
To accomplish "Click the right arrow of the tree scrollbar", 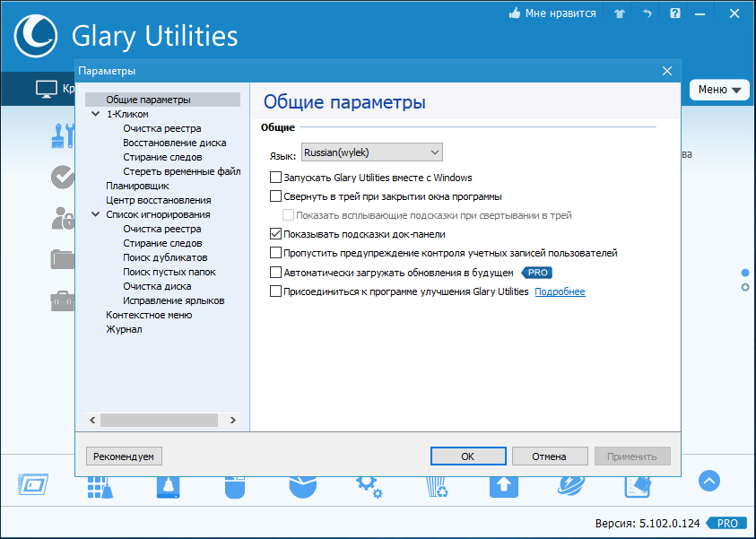I will point(233,420).
